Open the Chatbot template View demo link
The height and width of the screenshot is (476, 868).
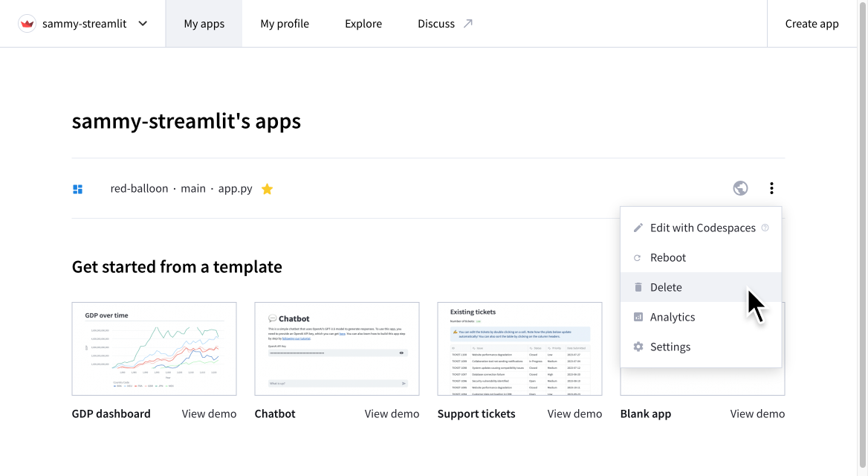coord(392,414)
